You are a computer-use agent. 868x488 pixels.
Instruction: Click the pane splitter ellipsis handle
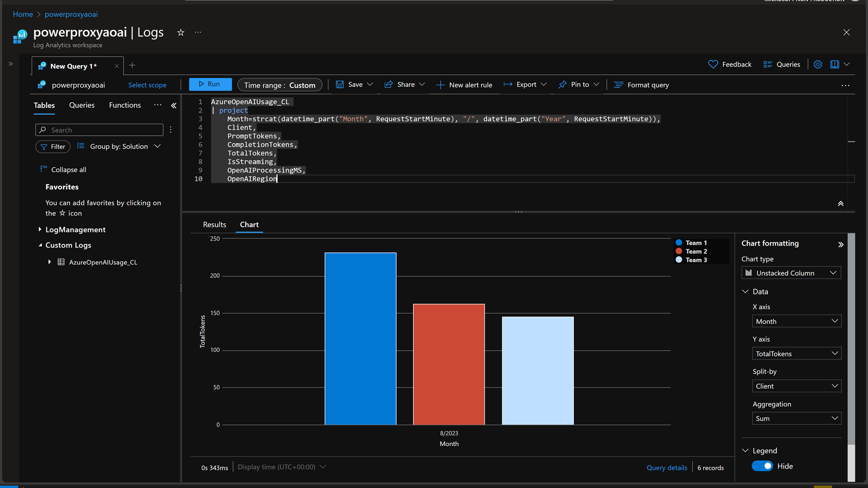click(x=518, y=211)
